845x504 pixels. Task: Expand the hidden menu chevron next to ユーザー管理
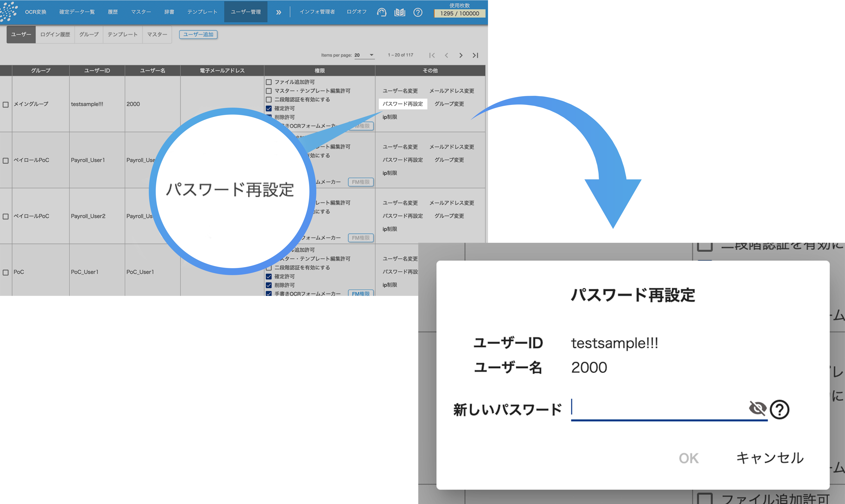click(x=279, y=12)
